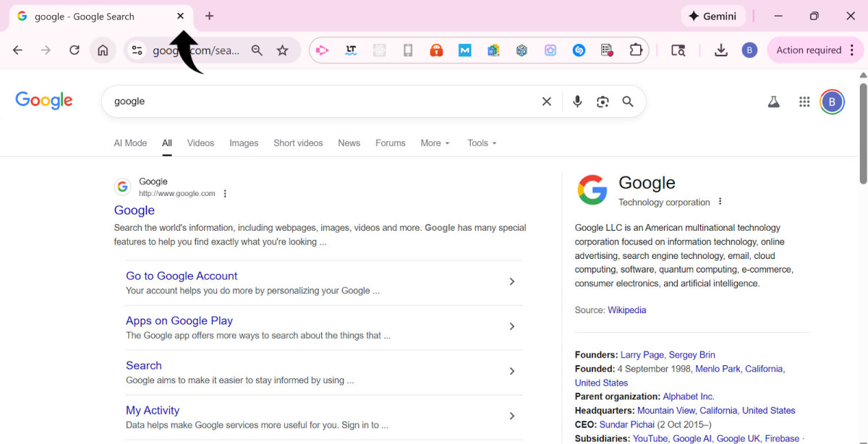Click the profile avatar B in the toolbar
The image size is (868, 444).
749,50
